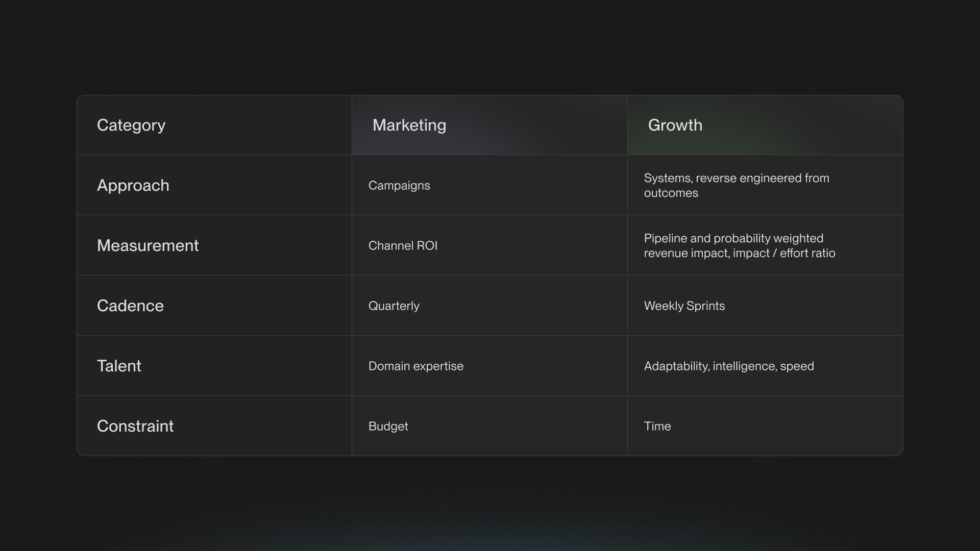Screen dimensions: 980x551
Task: Click the word outcomes in Growth column
Action: point(671,193)
